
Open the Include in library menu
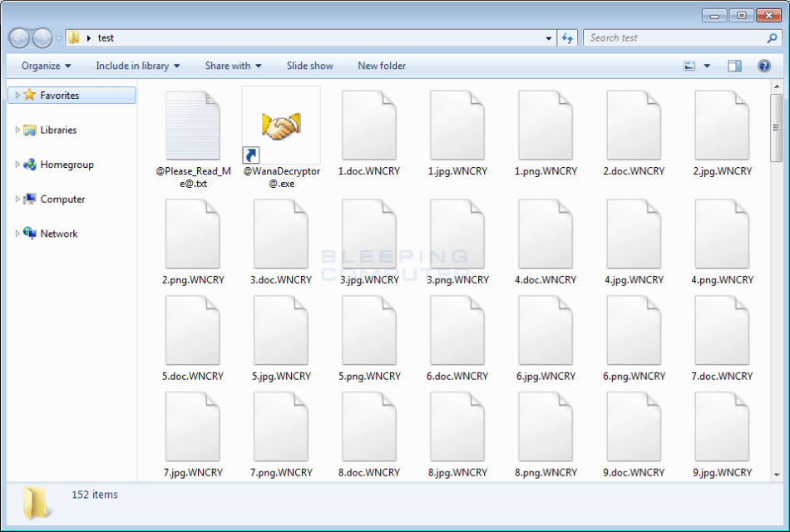click(x=139, y=66)
